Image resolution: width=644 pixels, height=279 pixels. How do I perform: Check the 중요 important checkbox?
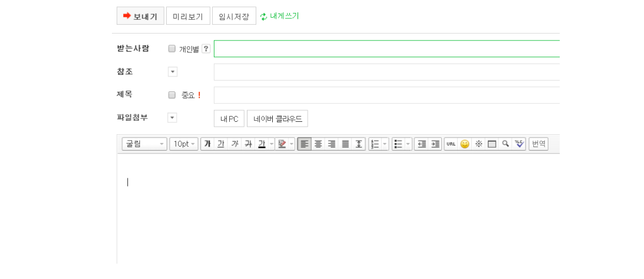(171, 95)
